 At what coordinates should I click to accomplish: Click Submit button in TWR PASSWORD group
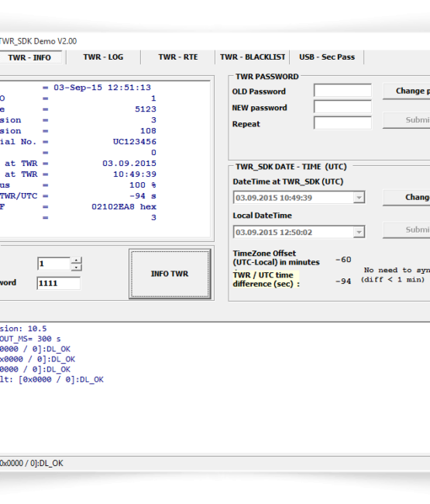(x=407, y=120)
